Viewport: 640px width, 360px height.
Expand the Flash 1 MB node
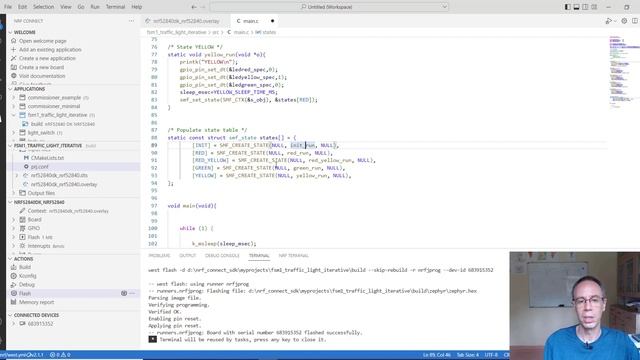pos(14,237)
